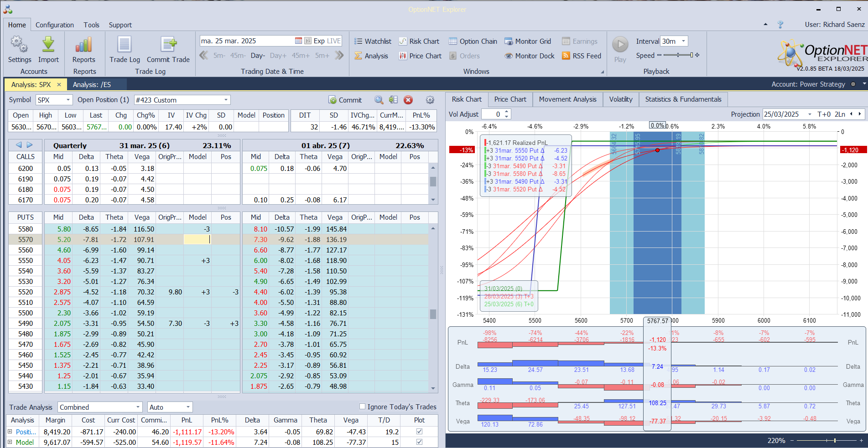Switch to the Tools ribbon tab

tap(91, 25)
